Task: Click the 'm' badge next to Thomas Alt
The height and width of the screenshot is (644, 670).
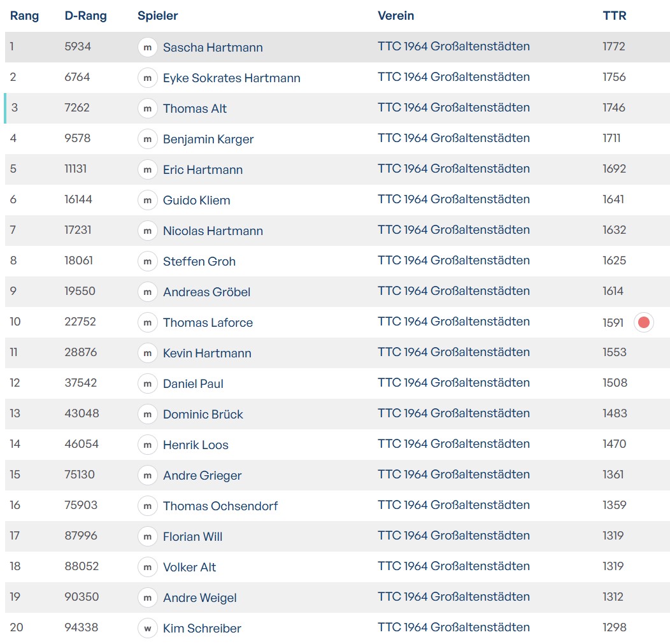Action: pyautogui.click(x=147, y=108)
